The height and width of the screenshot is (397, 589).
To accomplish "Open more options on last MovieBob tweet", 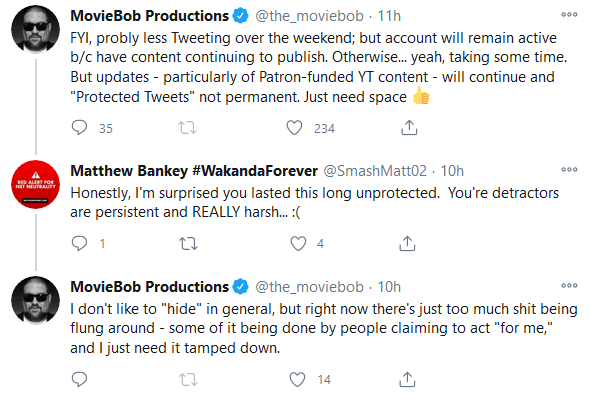I will (569, 285).
